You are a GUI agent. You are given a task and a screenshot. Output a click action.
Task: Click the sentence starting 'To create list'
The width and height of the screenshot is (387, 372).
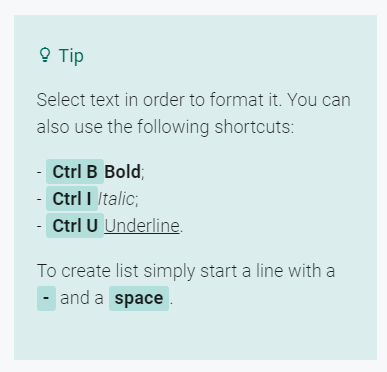click(186, 271)
